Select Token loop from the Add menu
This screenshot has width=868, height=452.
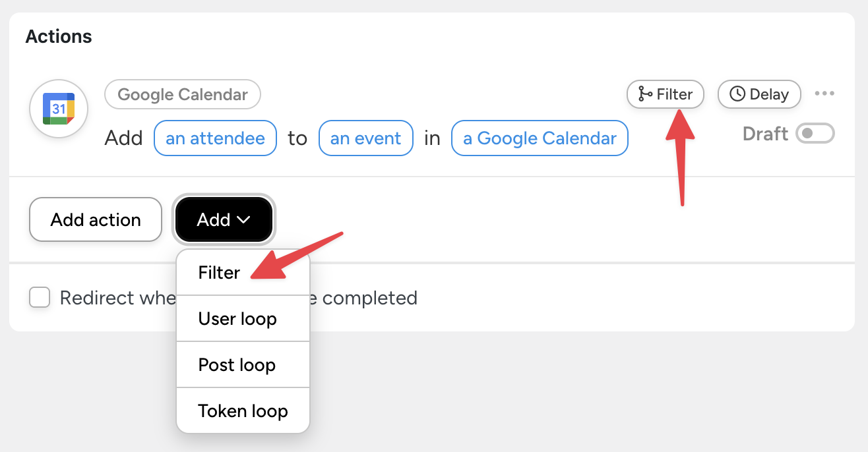pos(243,411)
